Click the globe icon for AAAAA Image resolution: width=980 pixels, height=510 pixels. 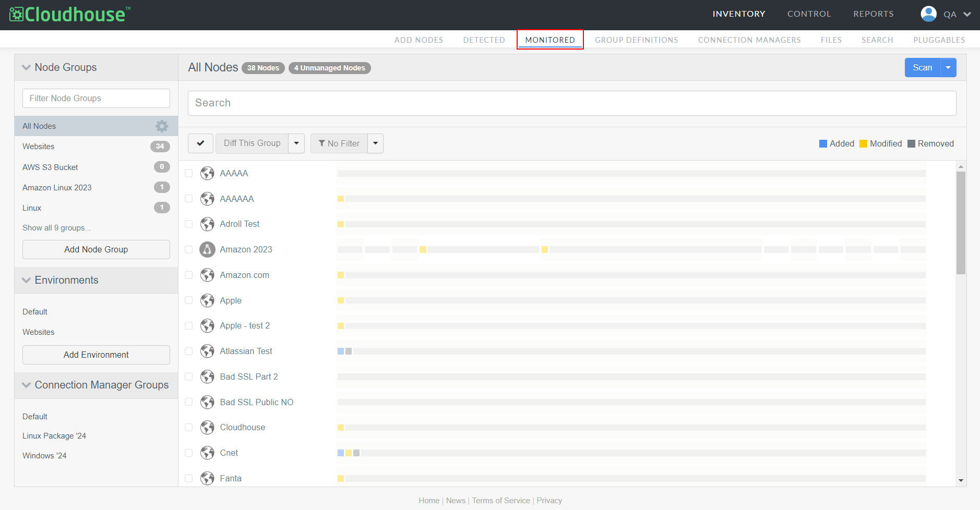207,173
